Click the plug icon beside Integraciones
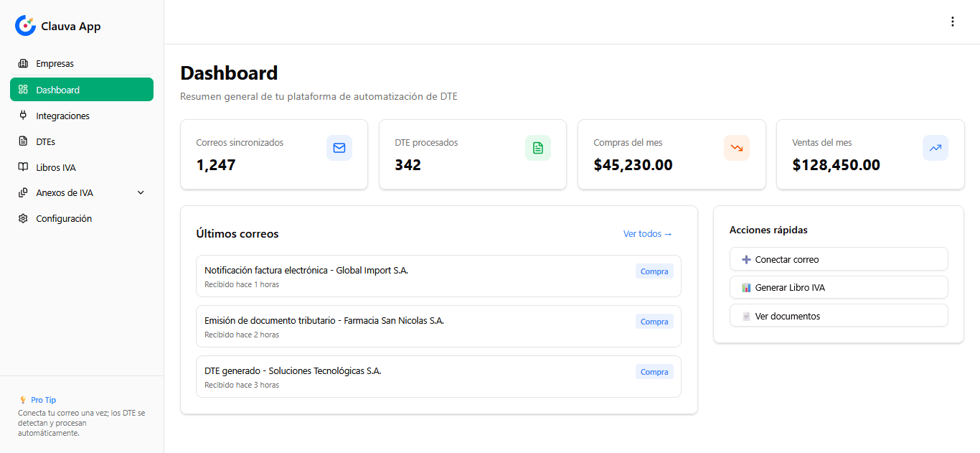The image size is (980, 453). pyautogui.click(x=23, y=116)
